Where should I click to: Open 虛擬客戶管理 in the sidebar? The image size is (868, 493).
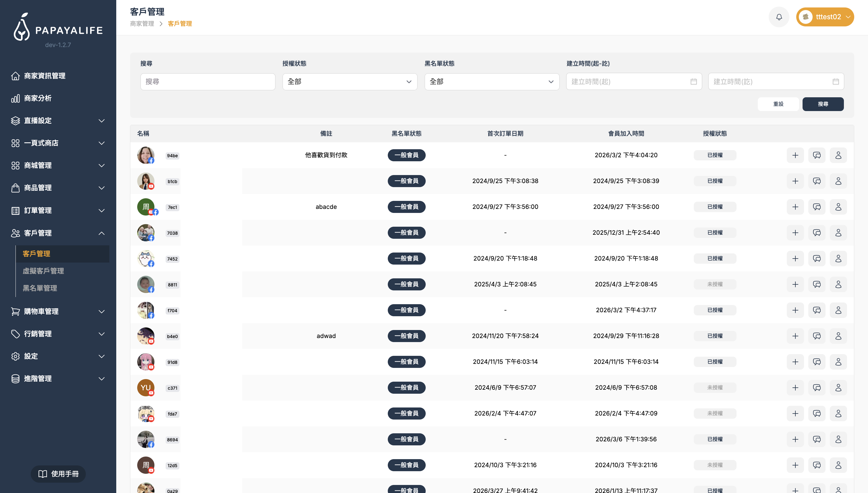point(43,271)
